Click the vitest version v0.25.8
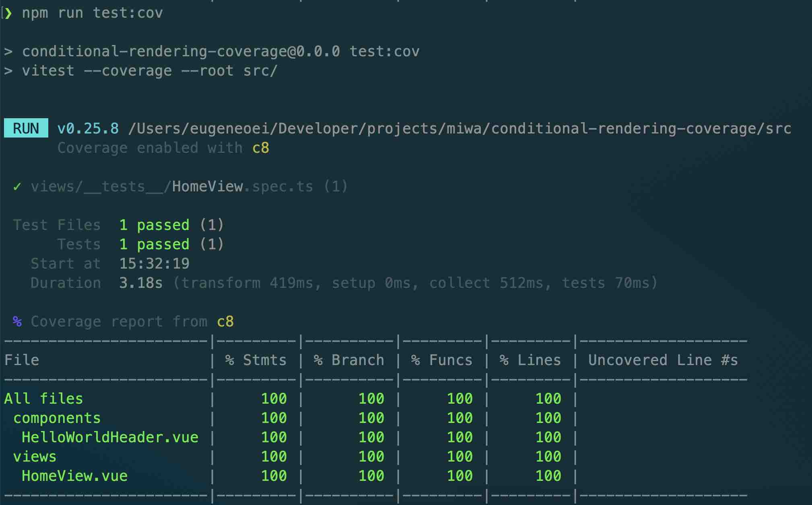Screen dimensions: 812x505 click(x=88, y=129)
